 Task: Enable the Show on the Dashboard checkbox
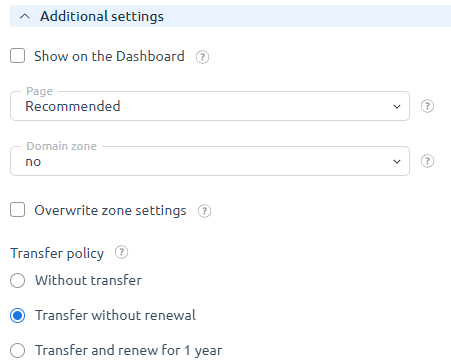17,56
